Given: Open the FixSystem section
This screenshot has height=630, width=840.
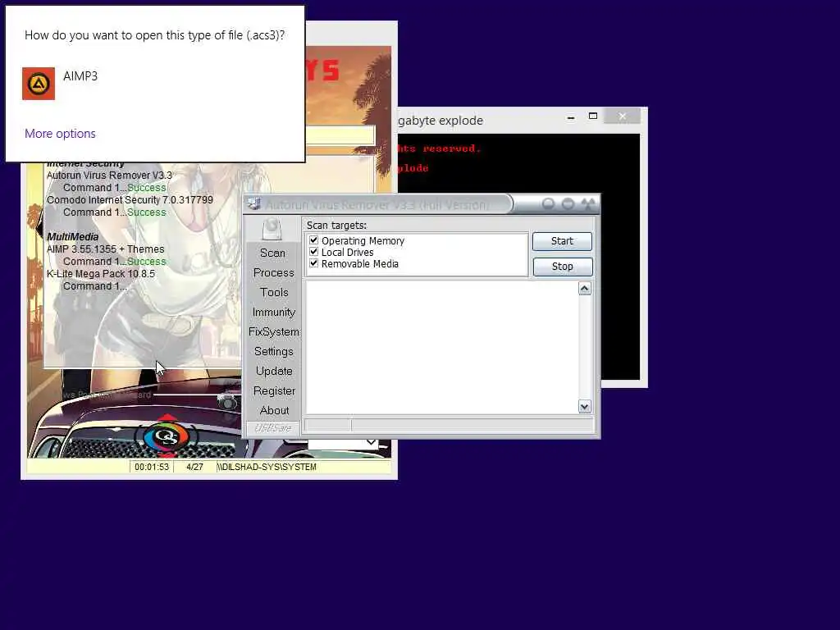Looking at the screenshot, I should point(274,331).
